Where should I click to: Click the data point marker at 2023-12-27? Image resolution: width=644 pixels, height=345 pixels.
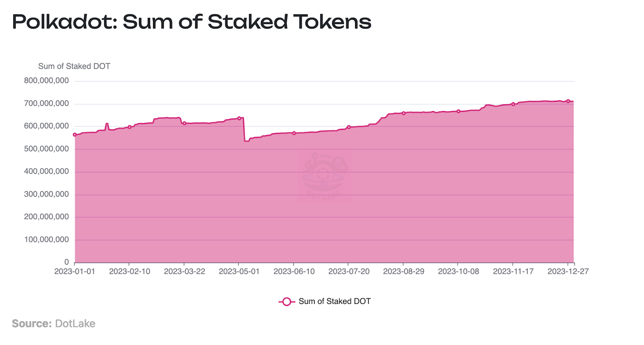[568, 101]
